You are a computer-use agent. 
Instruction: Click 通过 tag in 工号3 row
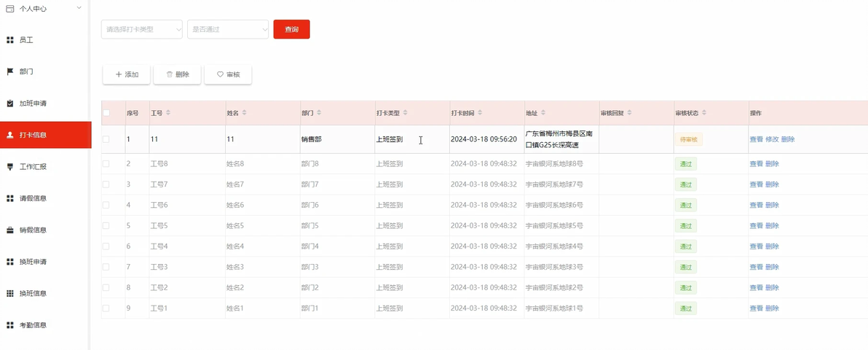685,267
